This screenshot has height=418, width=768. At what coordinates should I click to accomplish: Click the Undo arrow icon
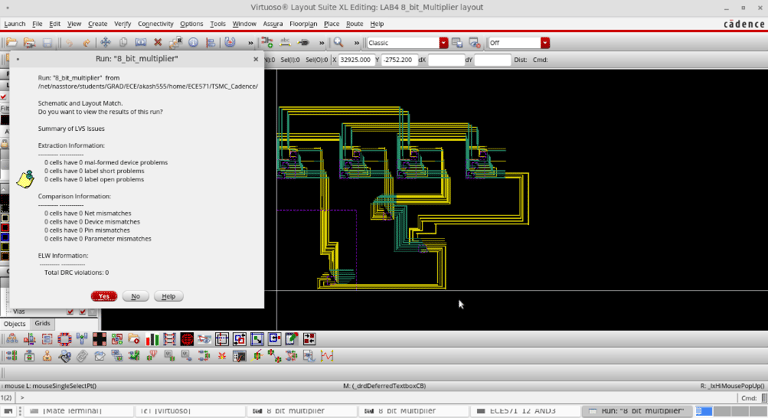point(69,43)
